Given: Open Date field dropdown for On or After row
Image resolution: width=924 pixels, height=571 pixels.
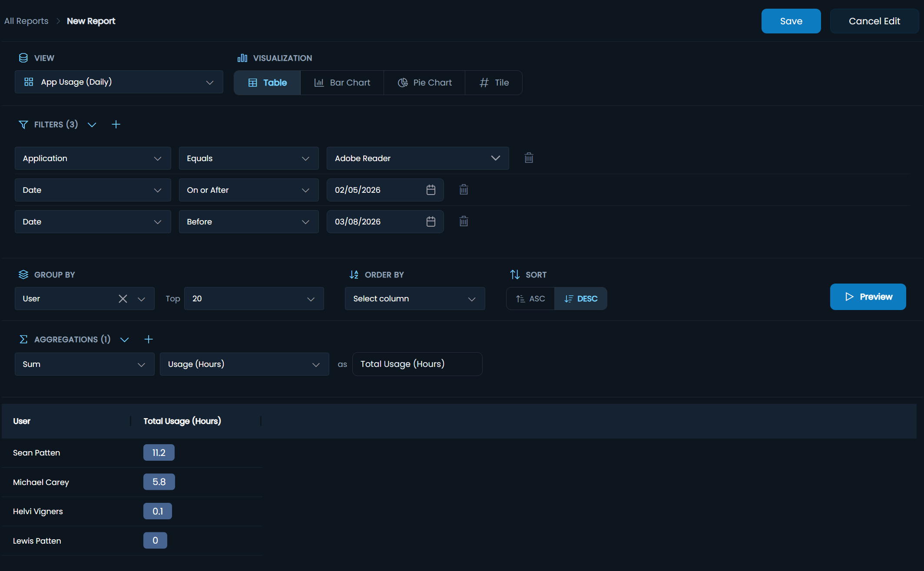Looking at the screenshot, I should pos(93,190).
